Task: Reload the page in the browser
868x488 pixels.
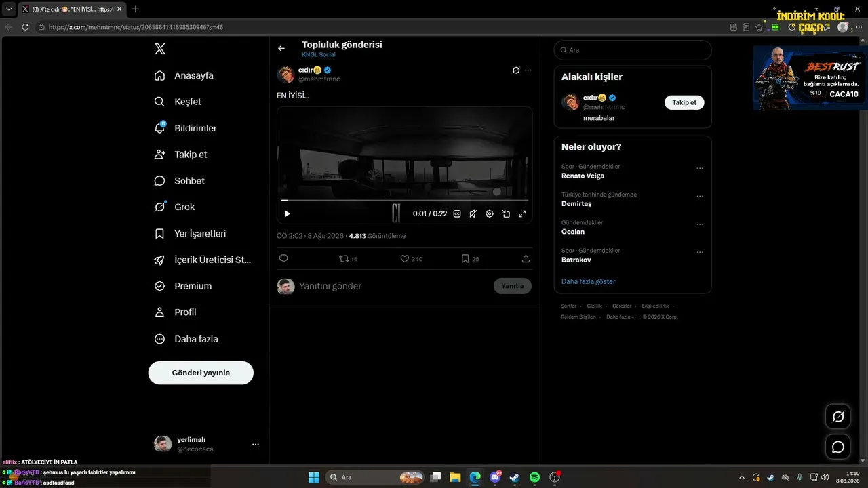Action: point(25,27)
